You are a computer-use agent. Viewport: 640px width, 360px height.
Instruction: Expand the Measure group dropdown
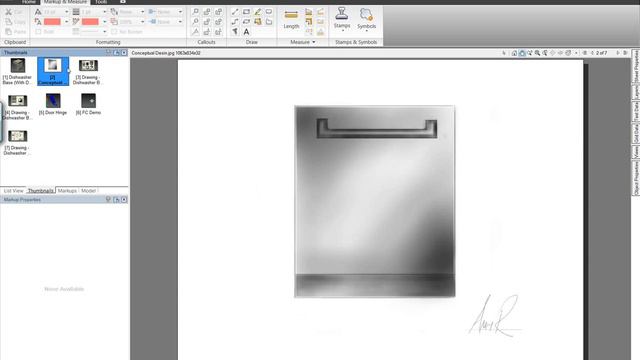click(x=313, y=42)
